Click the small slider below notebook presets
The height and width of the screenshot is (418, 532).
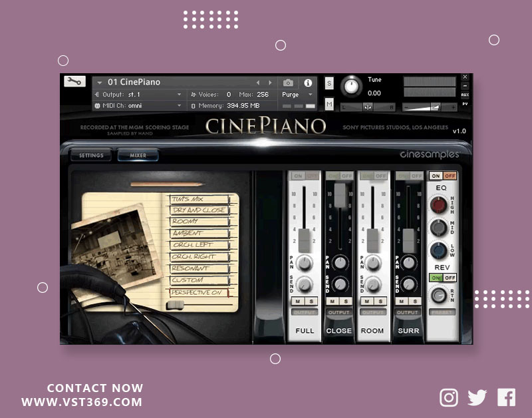click(175, 305)
